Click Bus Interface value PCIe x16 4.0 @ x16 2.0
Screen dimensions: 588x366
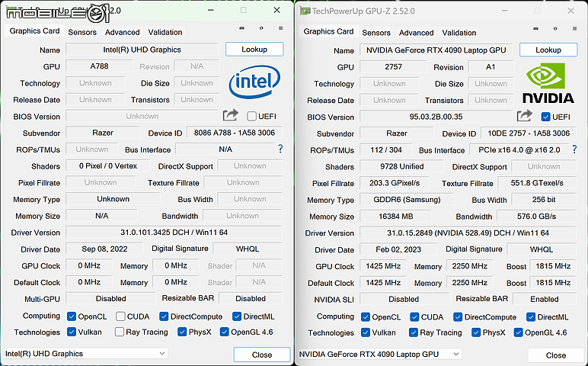tap(519, 149)
